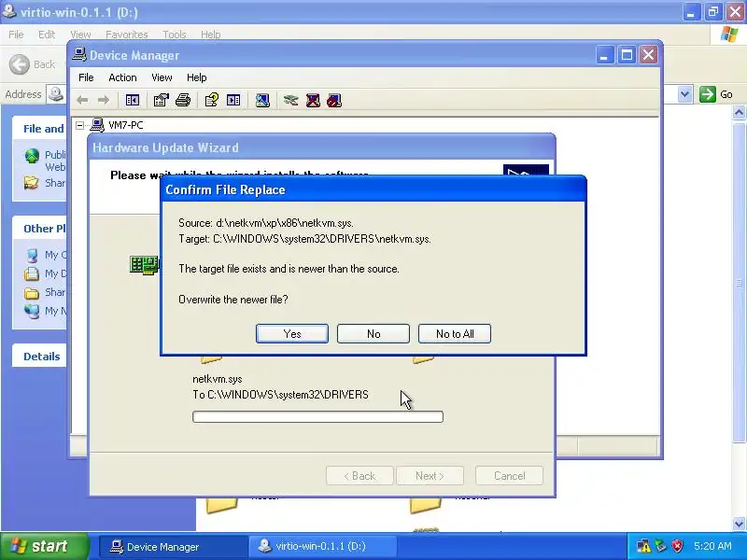Click the Details panel header
This screenshot has width=747, height=560.
click(x=41, y=357)
